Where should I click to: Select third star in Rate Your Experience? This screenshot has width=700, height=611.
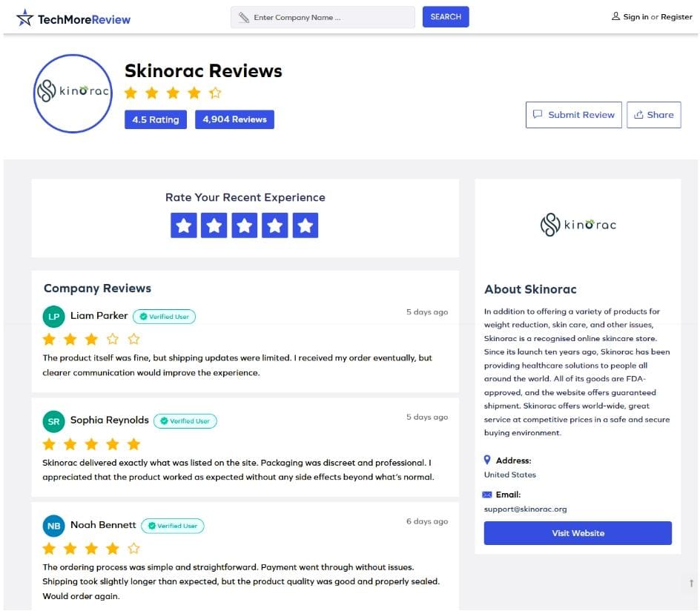click(x=244, y=225)
